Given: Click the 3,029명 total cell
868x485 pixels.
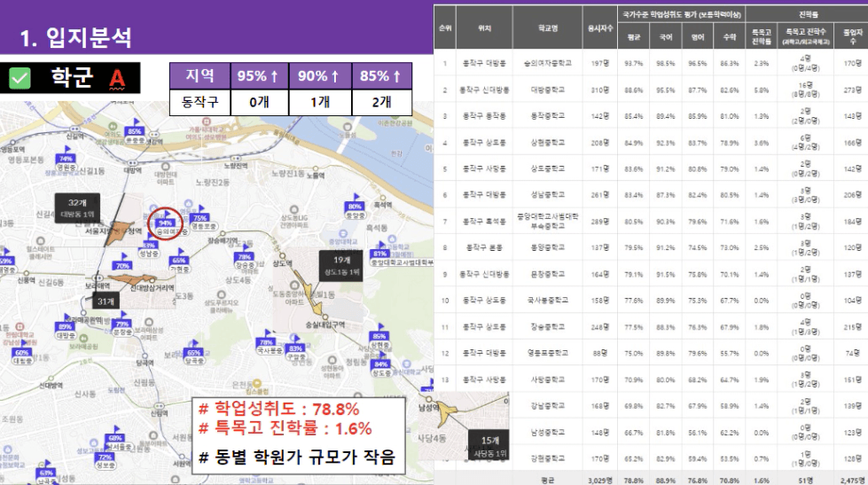Looking at the screenshot, I should pos(600,481).
